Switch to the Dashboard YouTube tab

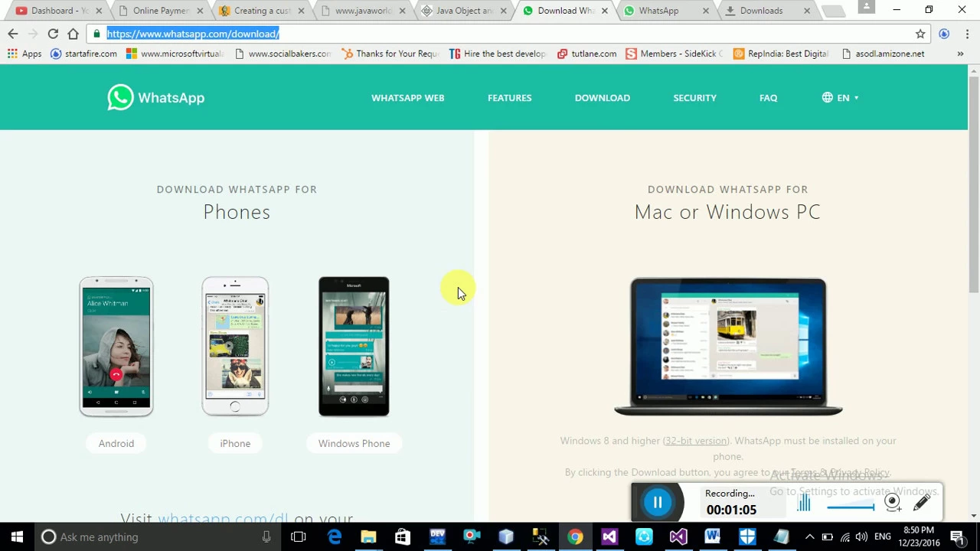(57, 11)
